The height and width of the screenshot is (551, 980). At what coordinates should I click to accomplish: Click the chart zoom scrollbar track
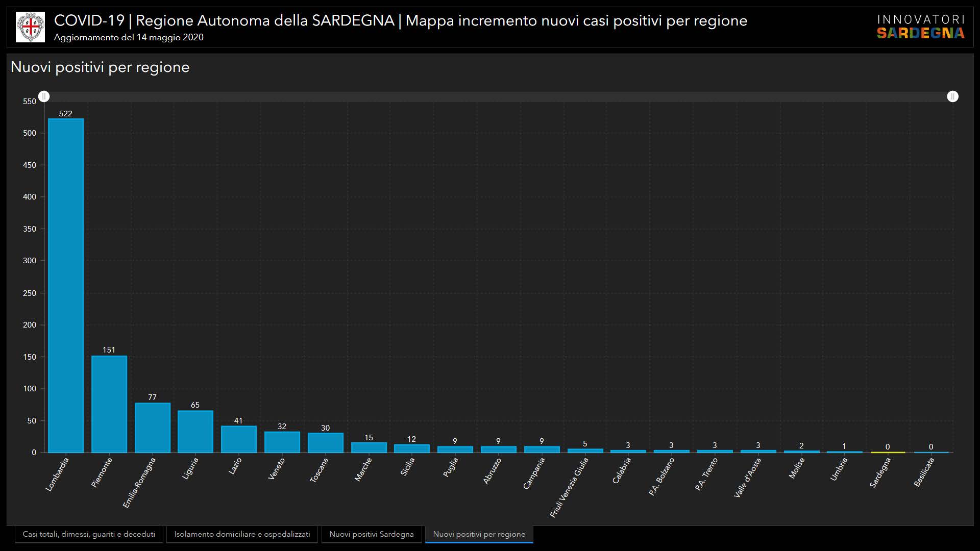tap(498, 96)
